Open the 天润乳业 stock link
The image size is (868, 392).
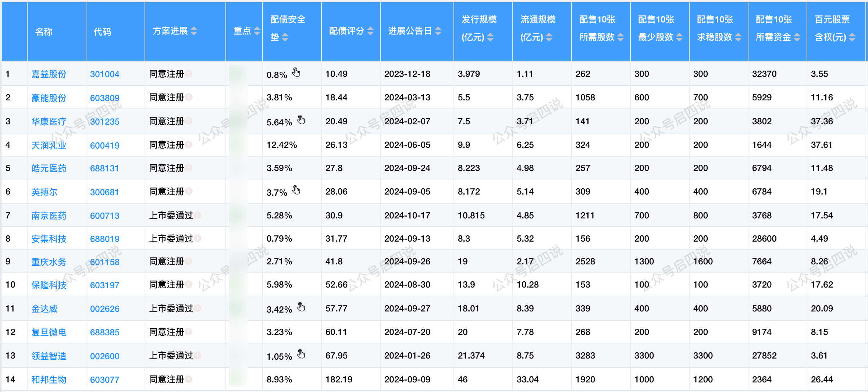[49, 145]
